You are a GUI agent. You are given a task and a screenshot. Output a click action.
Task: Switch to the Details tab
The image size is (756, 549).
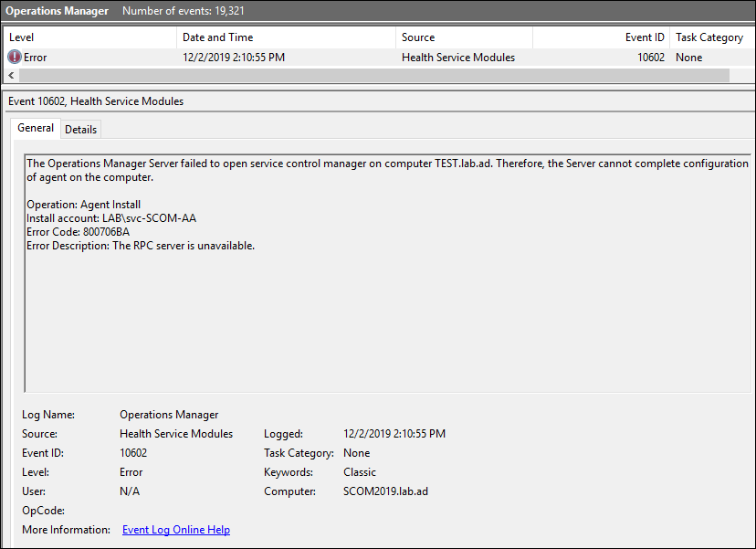pos(80,130)
